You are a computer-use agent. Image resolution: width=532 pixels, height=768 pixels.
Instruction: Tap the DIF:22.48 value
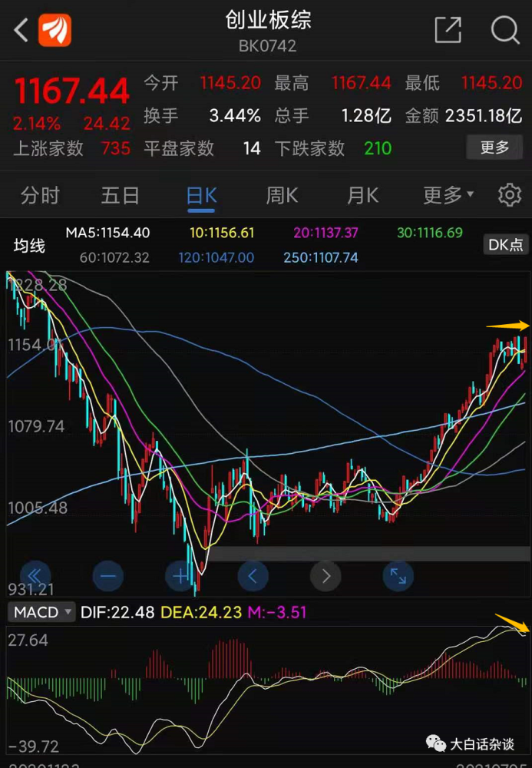point(117,612)
